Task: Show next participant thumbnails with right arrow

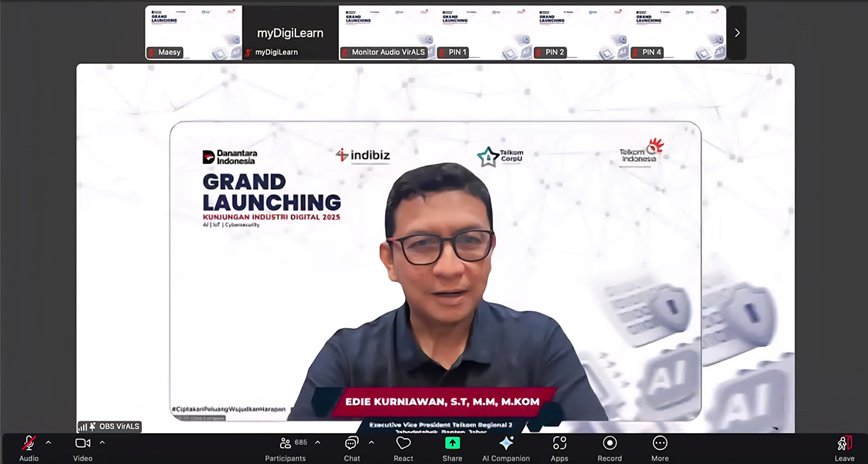Action: click(x=736, y=32)
